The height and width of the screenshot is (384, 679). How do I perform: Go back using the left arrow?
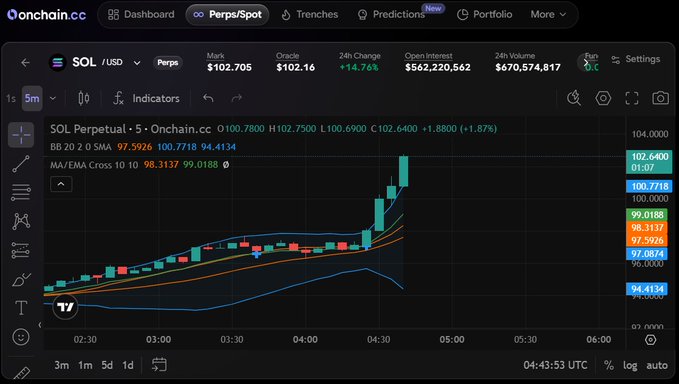tap(26, 63)
